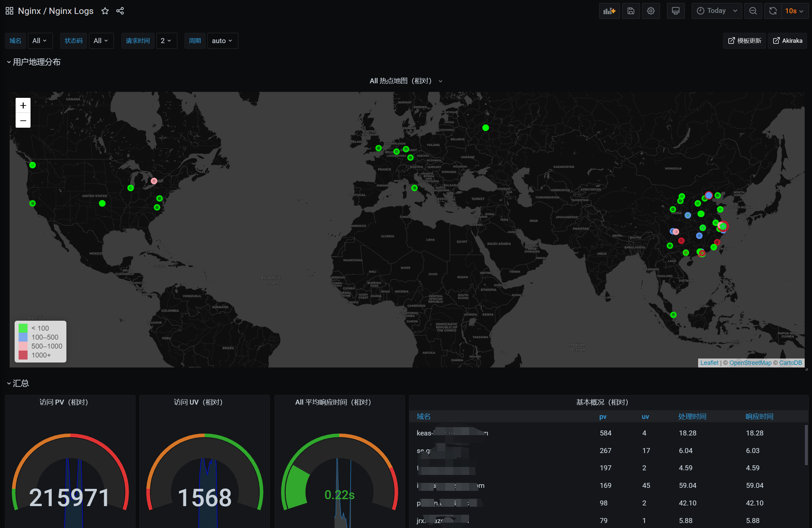The height and width of the screenshot is (528, 812).
Task: Open the 状态码 All dropdown
Action: 101,40
